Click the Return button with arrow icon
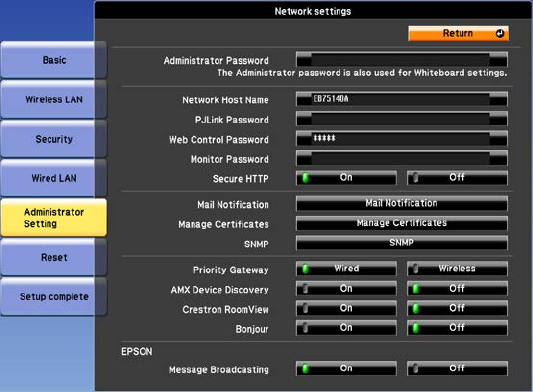Screen dimensions: 533x392 pos(458,33)
